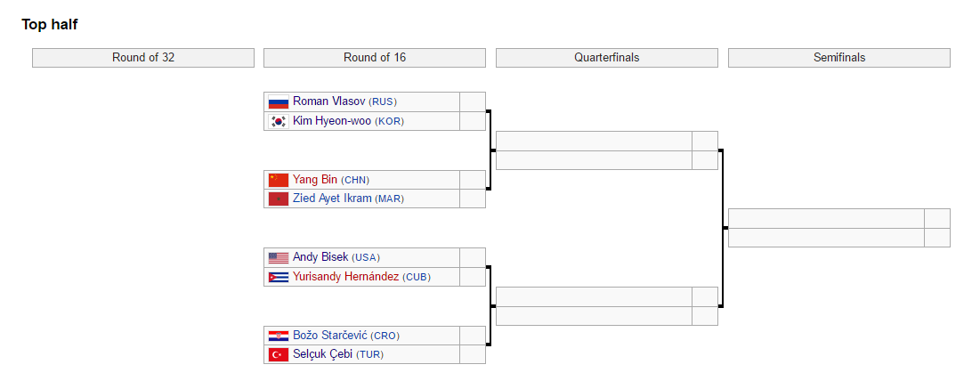Click the Cuban flag icon
Screen dimensions: 980x389
pyautogui.click(x=279, y=278)
